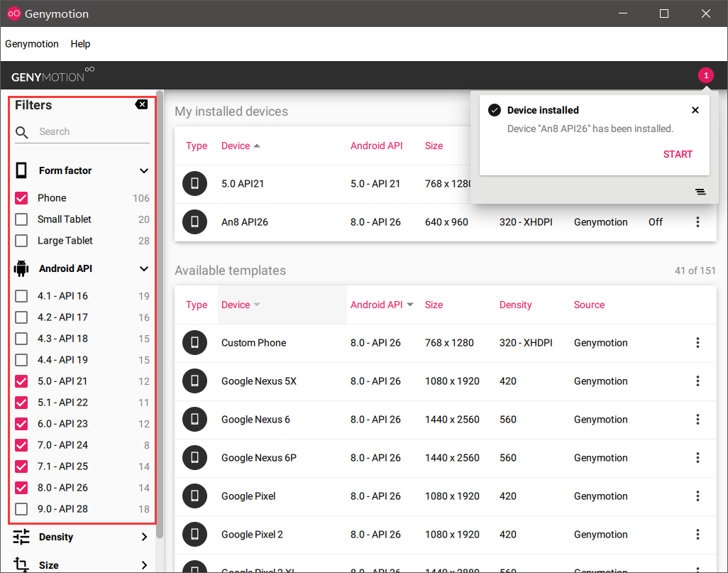728x573 pixels.
Task: Click the Android robot icon
Action: point(21,268)
